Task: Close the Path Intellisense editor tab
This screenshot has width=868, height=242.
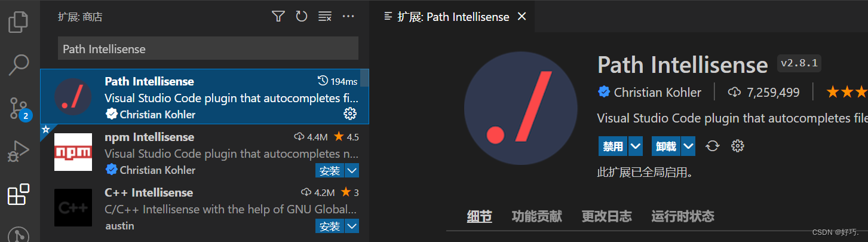Action: [x=522, y=17]
